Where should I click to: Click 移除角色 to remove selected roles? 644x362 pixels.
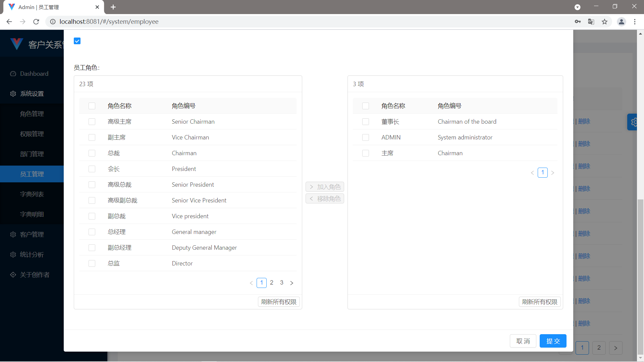click(x=325, y=198)
